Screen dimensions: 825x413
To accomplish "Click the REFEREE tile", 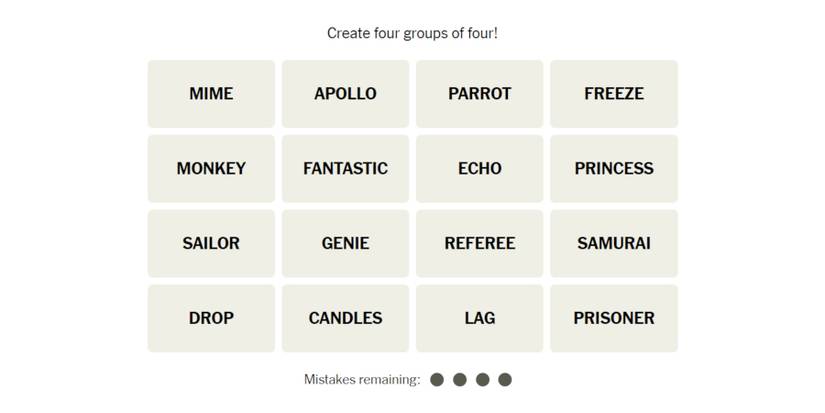I will (479, 243).
